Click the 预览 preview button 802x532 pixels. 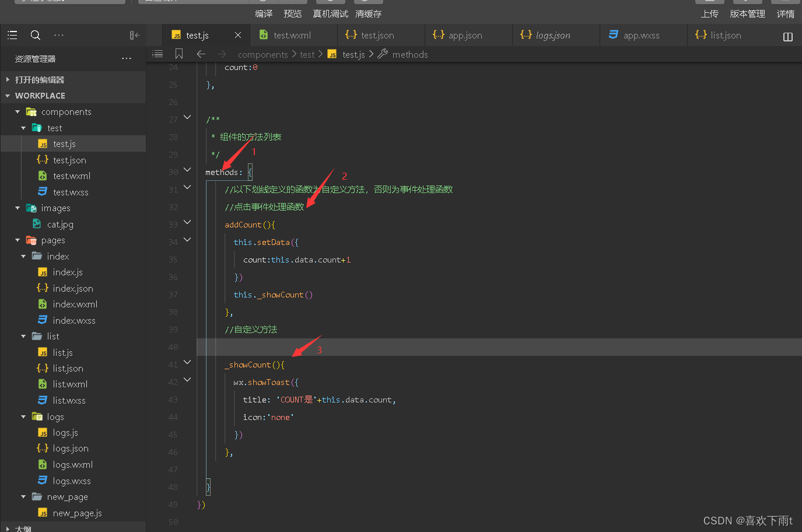(x=293, y=13)
